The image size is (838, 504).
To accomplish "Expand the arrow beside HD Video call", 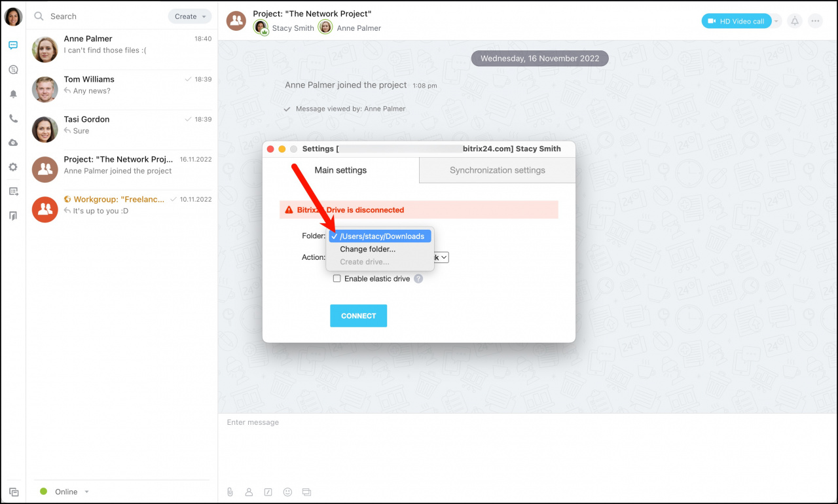I will (x=776, y=21).
